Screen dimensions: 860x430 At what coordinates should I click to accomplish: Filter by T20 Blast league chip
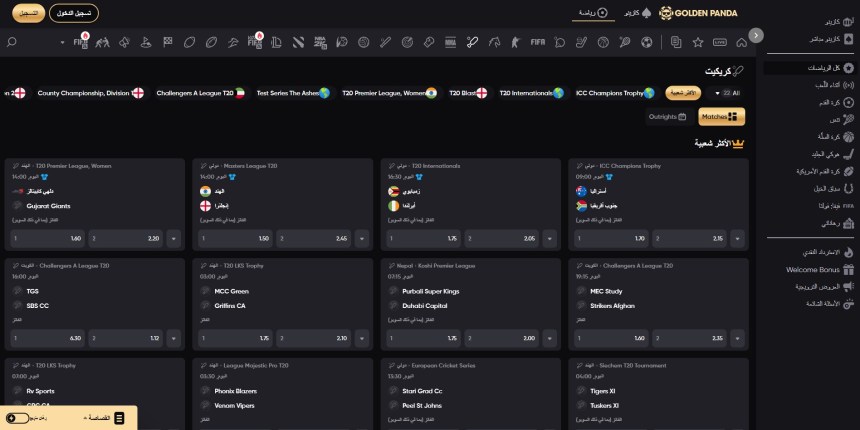[x=468, y=93]
